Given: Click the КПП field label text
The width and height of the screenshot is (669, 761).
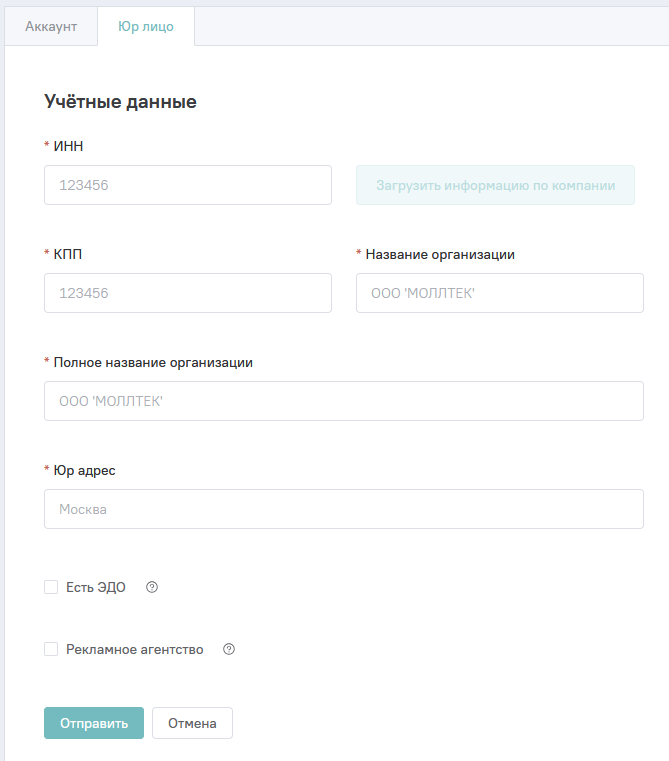Looking at the screenshot, I should coord(68,254).
